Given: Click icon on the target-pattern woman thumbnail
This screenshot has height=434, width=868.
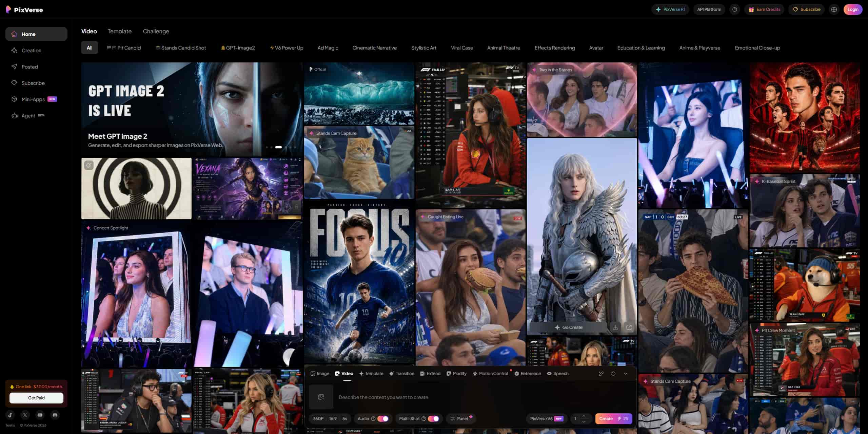Looking at the screenshot, I should pos(89,165).
